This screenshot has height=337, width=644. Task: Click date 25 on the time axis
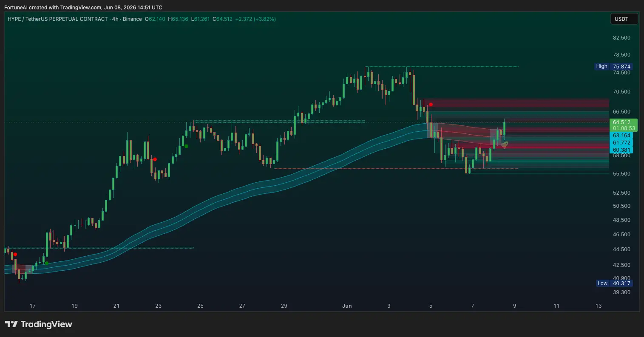pyautogui.click(x=200, y=306)
